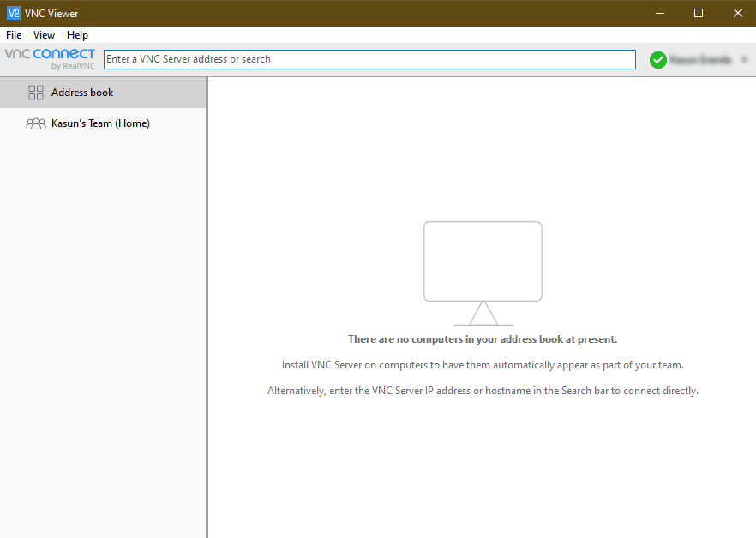Open the account dropdown arrow
Viewport: 756px width, 538px height.
[744, 60]
